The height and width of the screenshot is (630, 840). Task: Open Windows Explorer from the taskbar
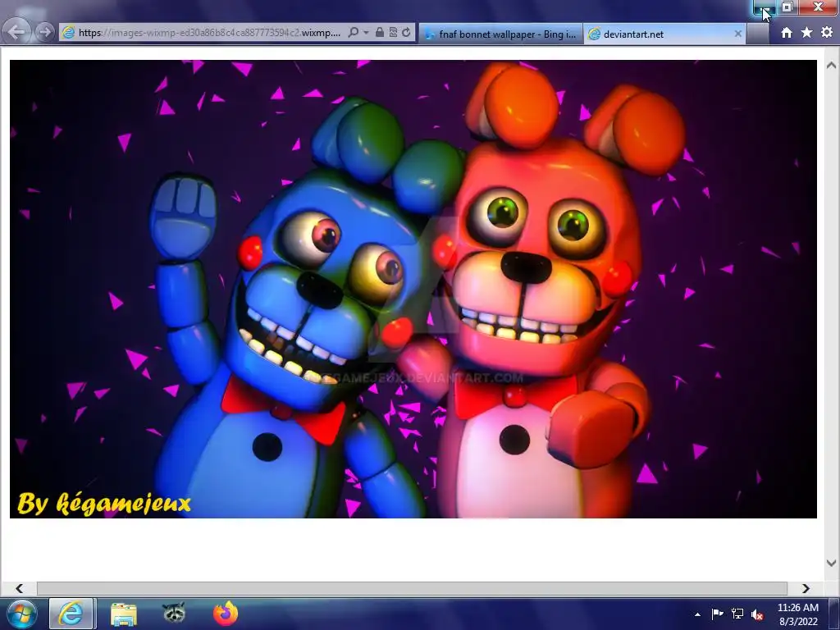click(124, 614)
